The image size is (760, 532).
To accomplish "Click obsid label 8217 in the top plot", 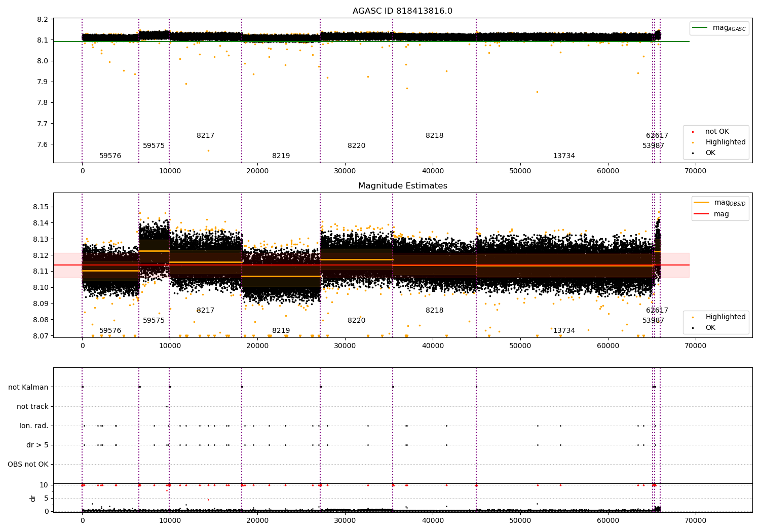I will pyautogui.click(x=206, y=136).
